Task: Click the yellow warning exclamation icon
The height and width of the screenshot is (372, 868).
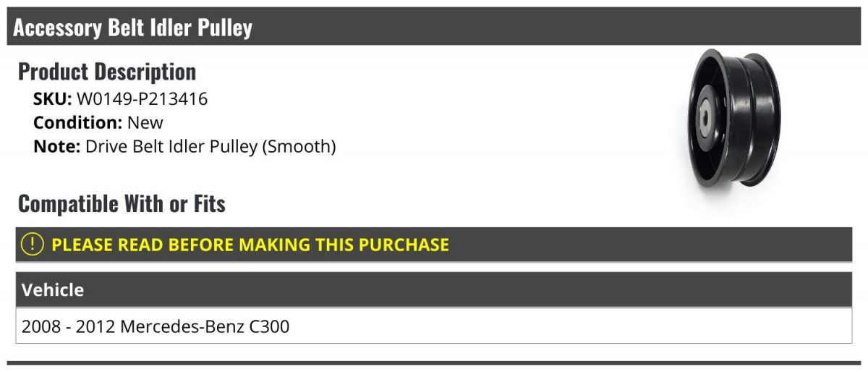Action: [x=33, y=245]
